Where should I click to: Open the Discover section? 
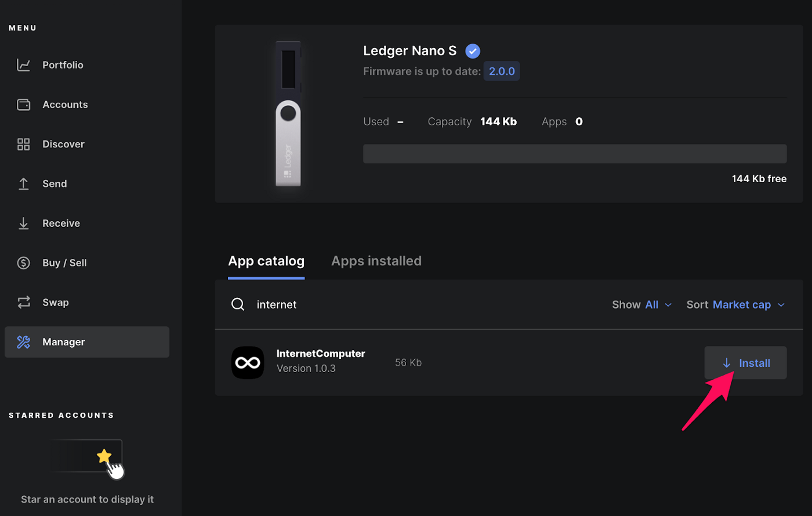point(87,144)
